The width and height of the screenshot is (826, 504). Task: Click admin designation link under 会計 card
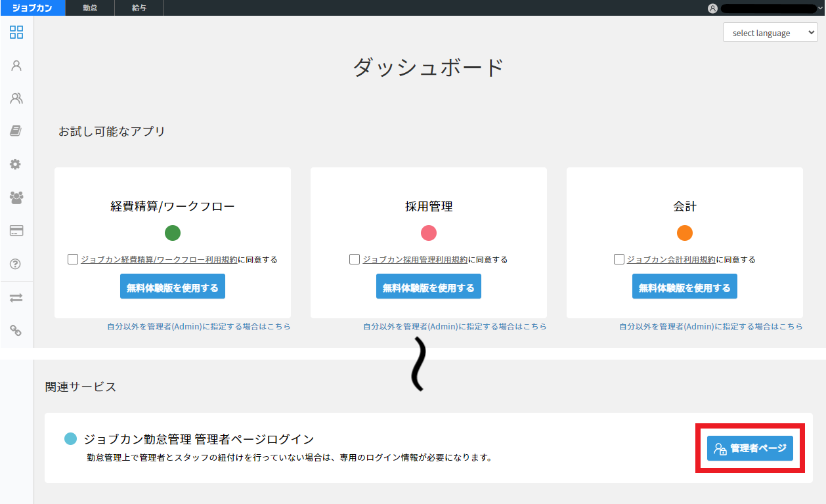pyautogui.click(x=711, y=326)
